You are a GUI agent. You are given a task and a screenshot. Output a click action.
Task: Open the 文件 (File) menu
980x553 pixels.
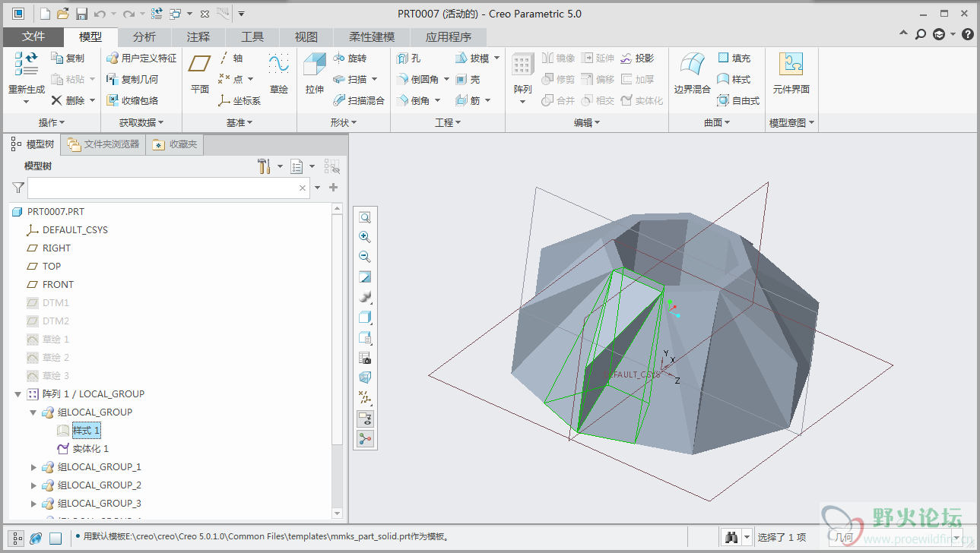[33, 36]
